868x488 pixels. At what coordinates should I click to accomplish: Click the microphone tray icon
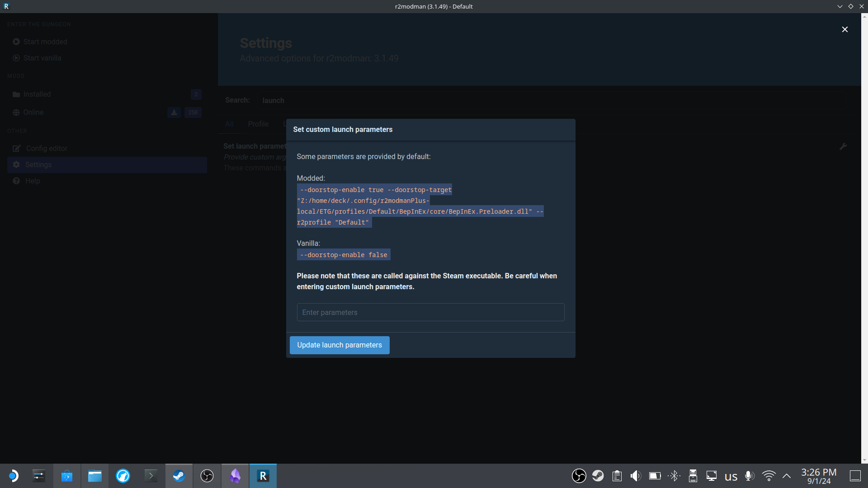[x=750, y=476]
